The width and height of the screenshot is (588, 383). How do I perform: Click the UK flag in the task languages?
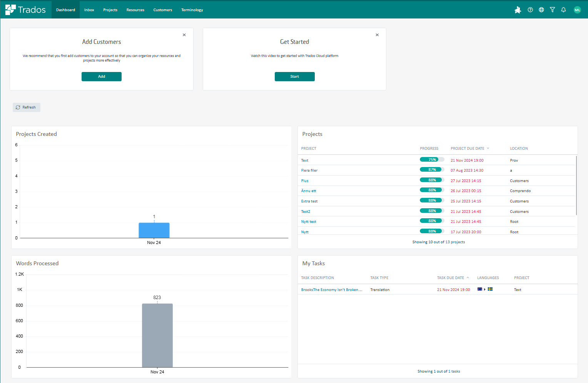[x=479, y=289]
